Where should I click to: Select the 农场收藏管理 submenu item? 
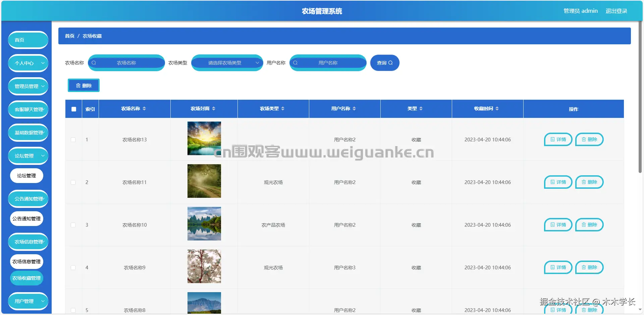pyautogui.click(x=26, y=278)
